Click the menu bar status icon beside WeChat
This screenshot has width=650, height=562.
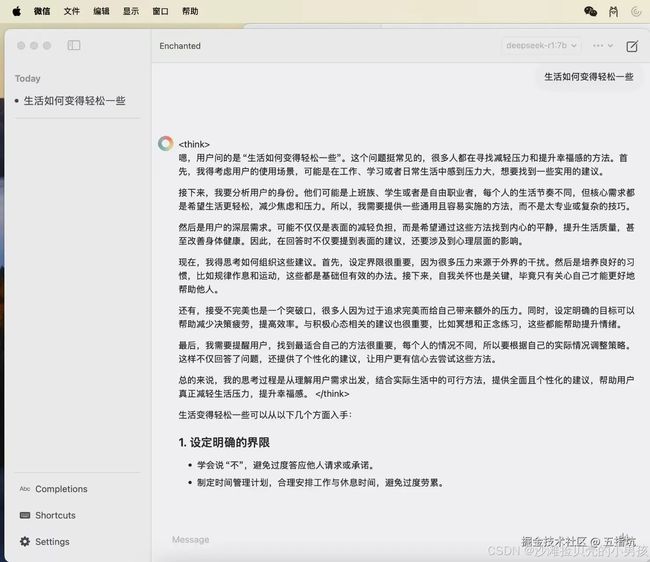614,12
